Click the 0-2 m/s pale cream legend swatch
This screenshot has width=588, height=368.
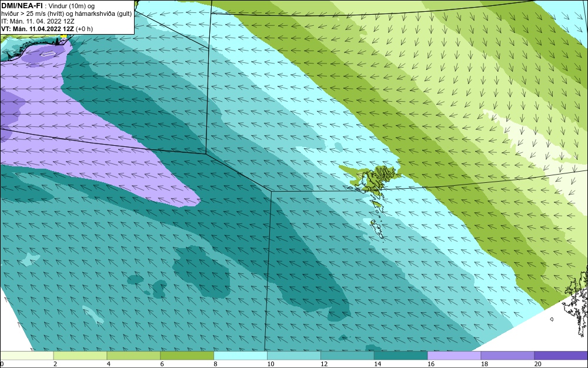coord(26,355)
